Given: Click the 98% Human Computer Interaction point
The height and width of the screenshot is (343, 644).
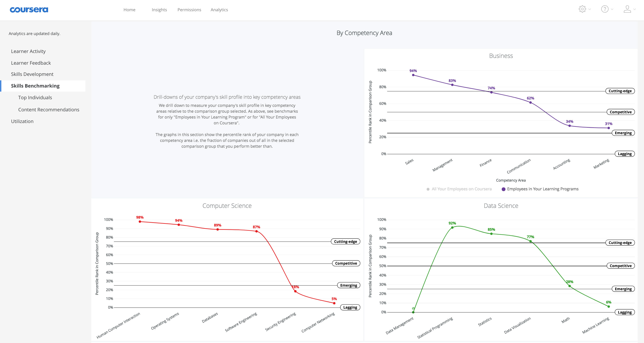Looking at the screenshot, I should (x=140, y=222).
